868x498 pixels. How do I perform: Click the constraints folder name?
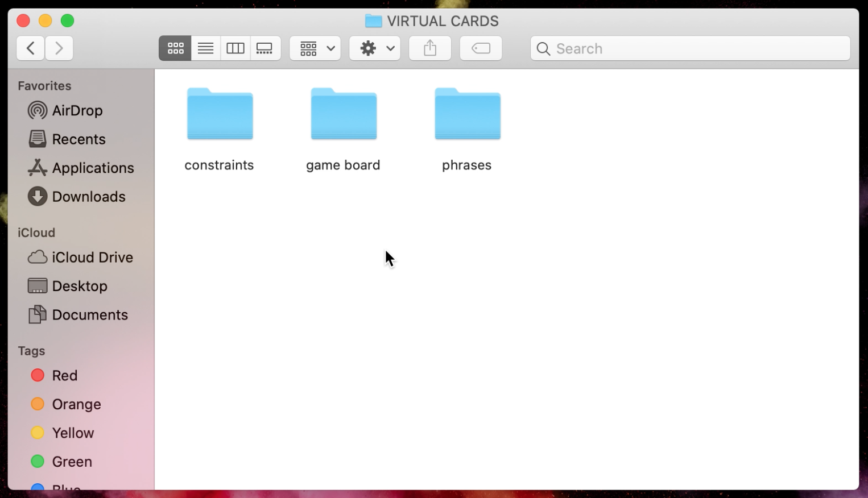click(x=219, y=165)
